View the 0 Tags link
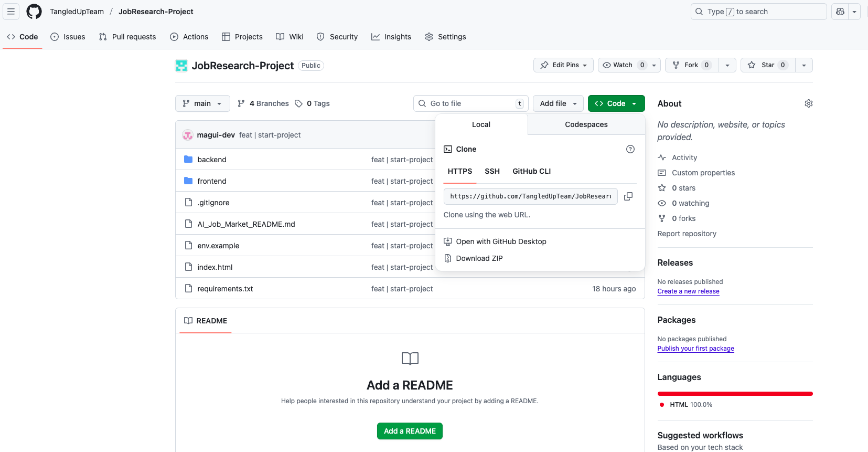The height and width of the screenshot is (452, 868). 313,103
